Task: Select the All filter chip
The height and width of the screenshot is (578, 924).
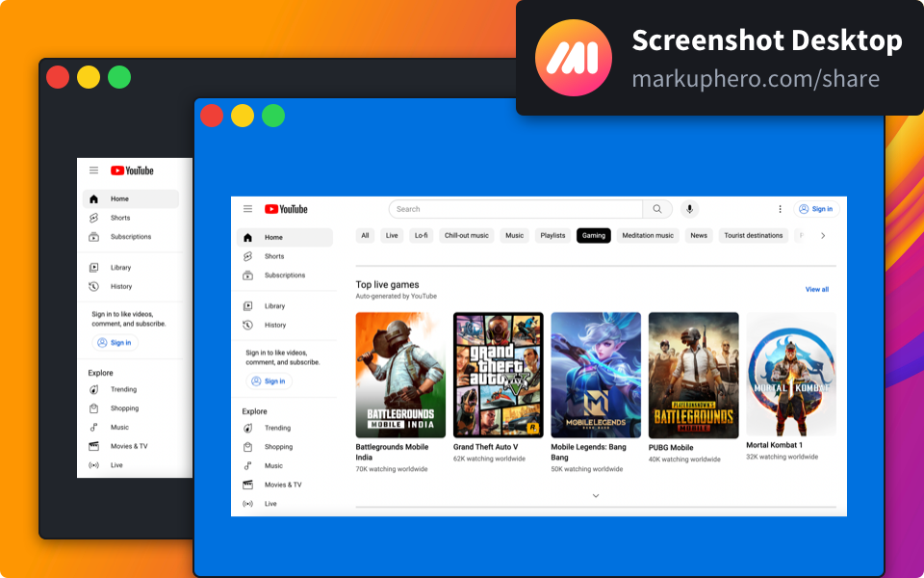Action: (365, 235)
